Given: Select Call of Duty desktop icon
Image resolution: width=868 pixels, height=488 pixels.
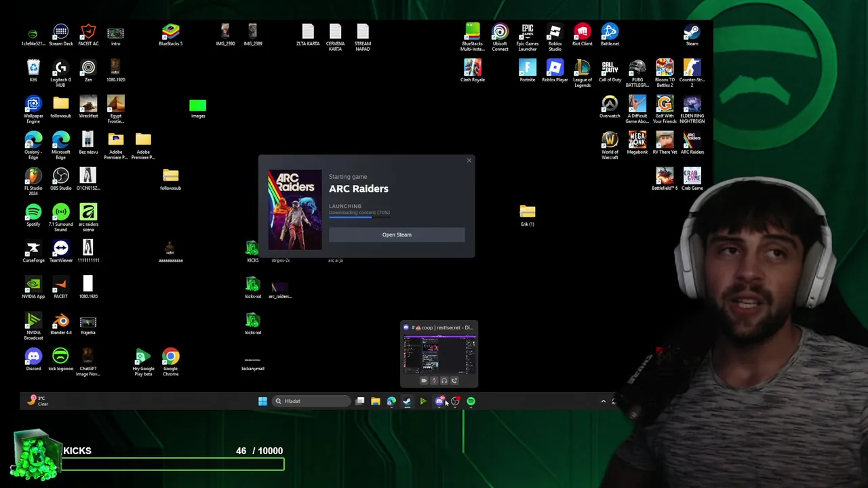Looking at the screenshot, I should click(x=610, y=71).
